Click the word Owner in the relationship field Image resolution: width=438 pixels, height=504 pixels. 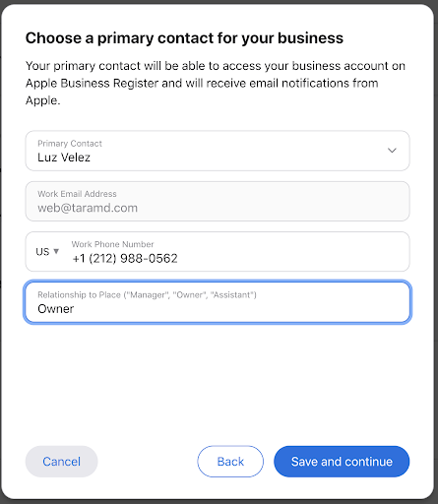[x=56, y=309]
